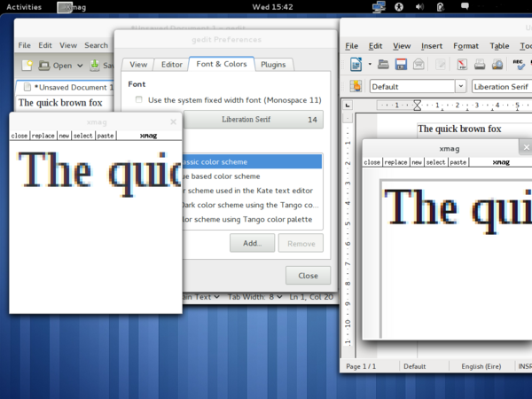Click the Close button in gedit Preferences
Screen dimensions: 532x399
[308, 275]
